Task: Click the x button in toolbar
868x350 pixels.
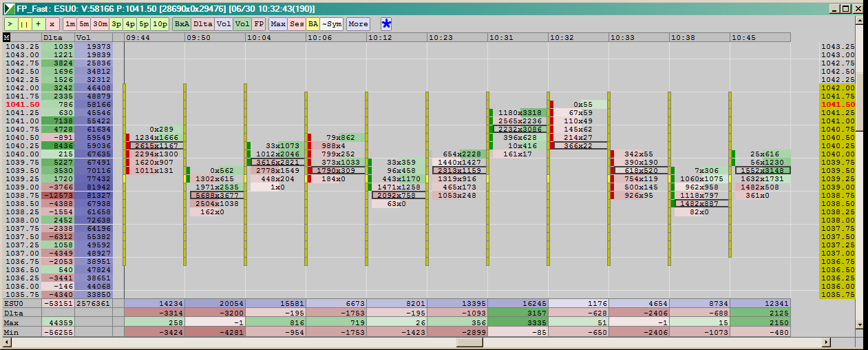Action: tap(52, 23)
